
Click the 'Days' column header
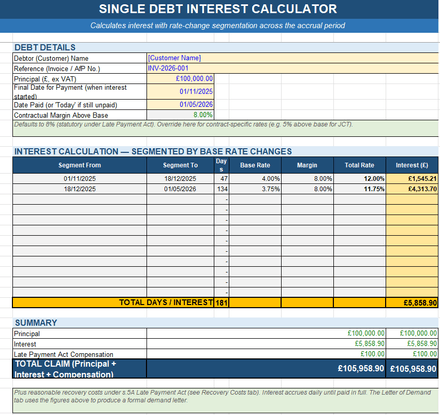tap(221, 165)
